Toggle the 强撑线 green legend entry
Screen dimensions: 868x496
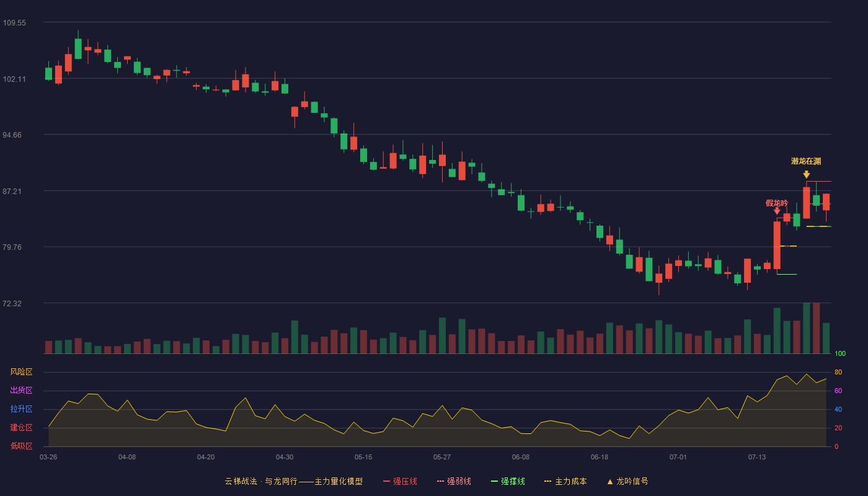coord(508,481)
